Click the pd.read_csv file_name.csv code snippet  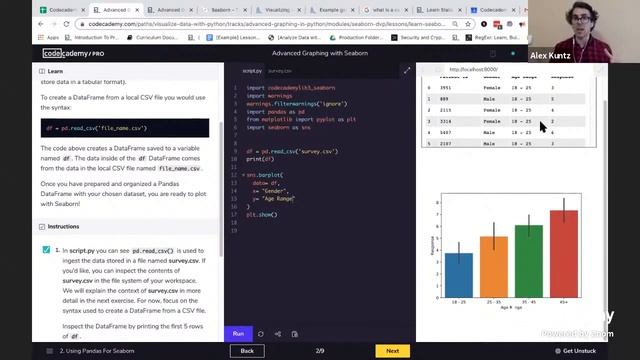(x=125, y=128)
